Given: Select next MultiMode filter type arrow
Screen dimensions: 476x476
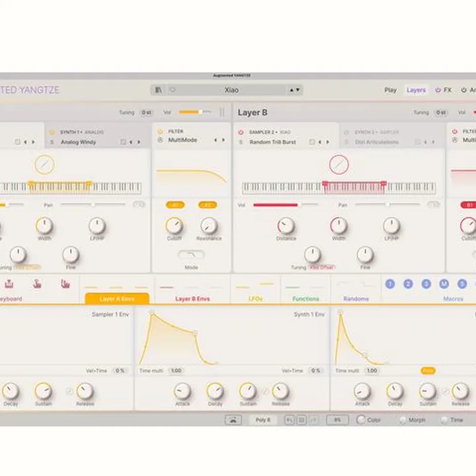Looking at the screenshot, I should 223,140.
